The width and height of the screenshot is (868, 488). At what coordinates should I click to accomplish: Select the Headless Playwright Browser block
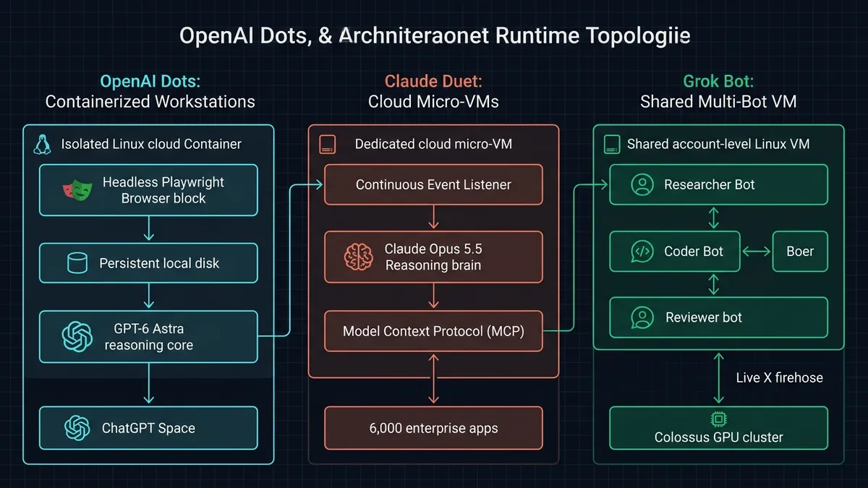[x=148, y=190]
